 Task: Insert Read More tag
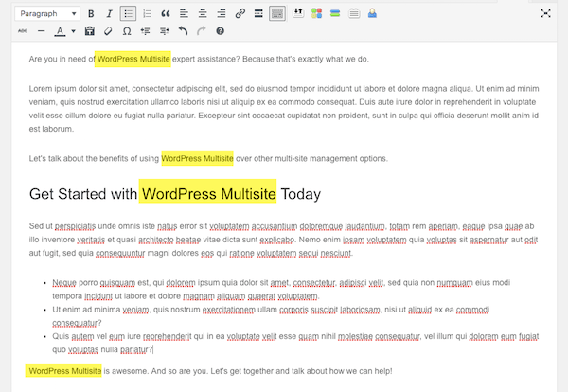(x=258, y=14)
